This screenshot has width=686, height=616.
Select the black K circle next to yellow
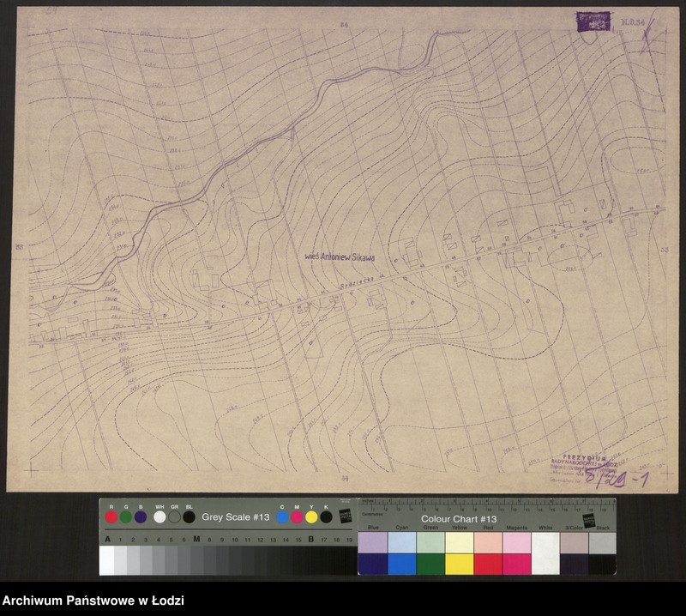point(326,517)
